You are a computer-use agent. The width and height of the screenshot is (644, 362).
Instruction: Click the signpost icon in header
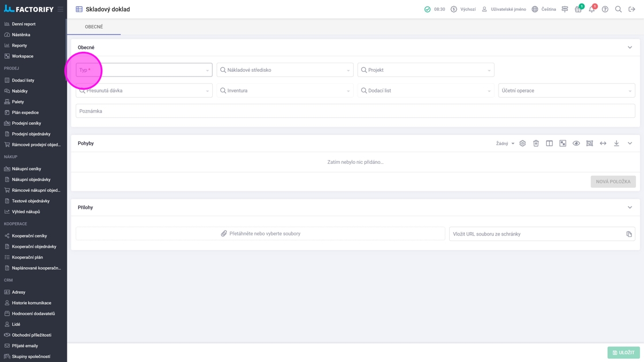coord(565,9)
